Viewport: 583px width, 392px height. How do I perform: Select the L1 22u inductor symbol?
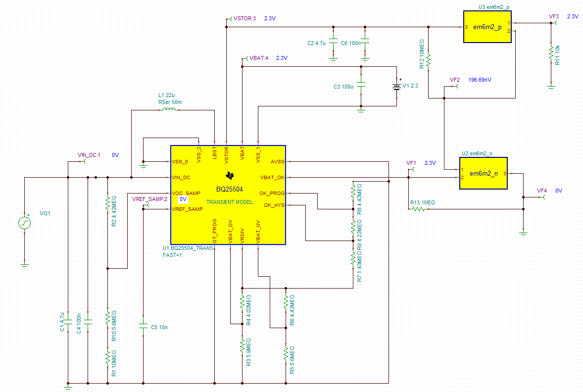170,109
